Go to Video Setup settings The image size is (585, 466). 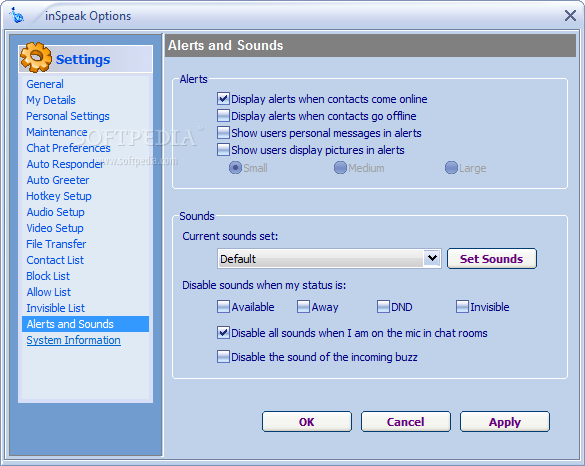point(55,228)
